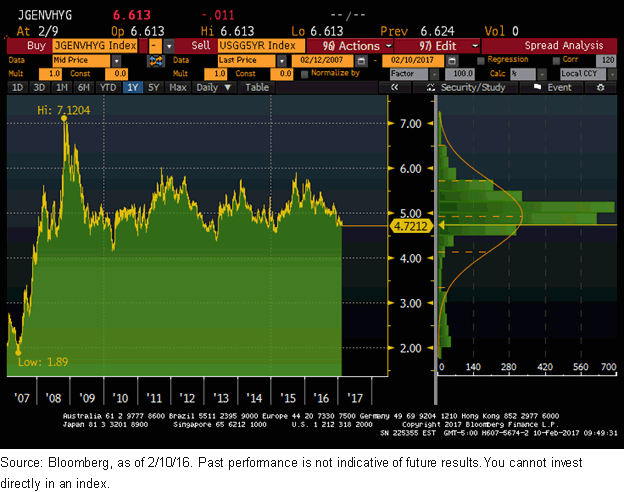This screenshot has height=492, width=624.
Task: Click the '12 year axis label
Action: click(187, 398)
